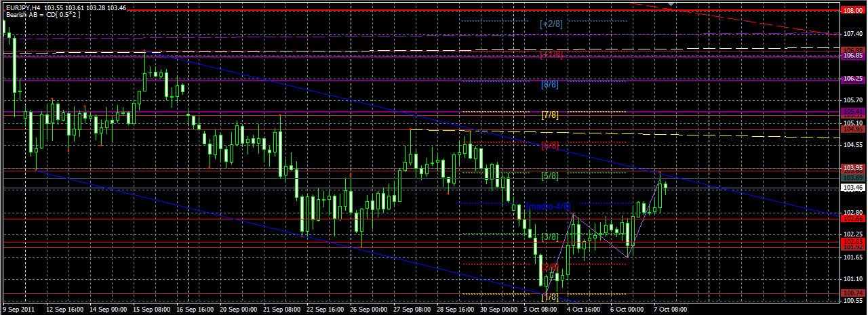The height and width of the screenshot is (315, 868).
Task: Click the 108.00 red price tag
Action: click(x=853, y=11)
